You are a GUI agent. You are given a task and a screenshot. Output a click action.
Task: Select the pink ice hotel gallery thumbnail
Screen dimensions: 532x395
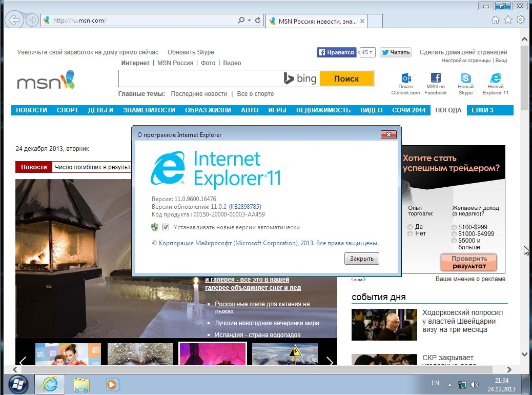pos(213,354)
